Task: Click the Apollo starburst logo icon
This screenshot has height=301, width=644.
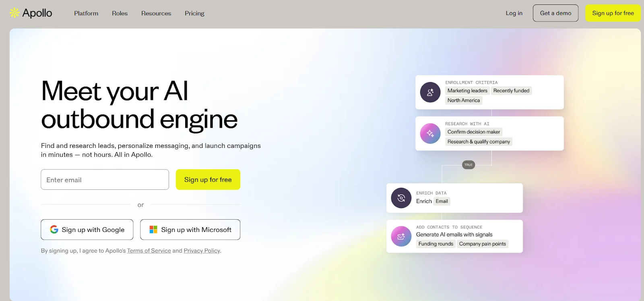Action: [x=14, y=13]
